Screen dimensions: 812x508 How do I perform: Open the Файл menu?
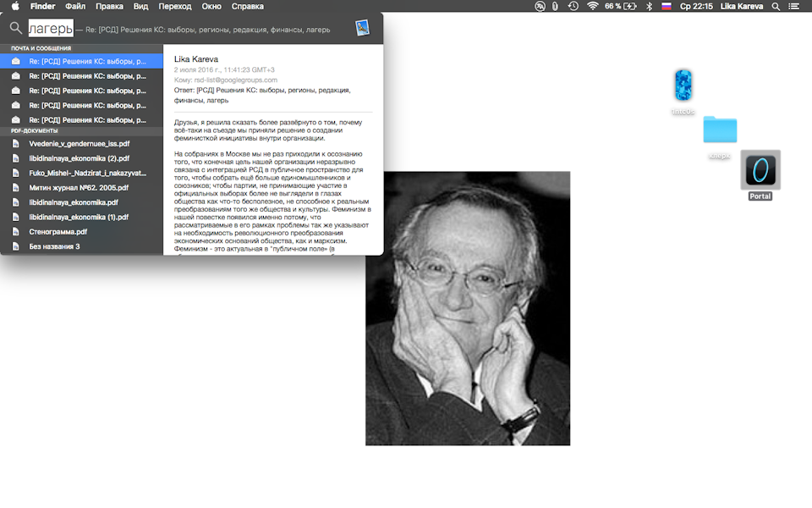pos(75,6)
